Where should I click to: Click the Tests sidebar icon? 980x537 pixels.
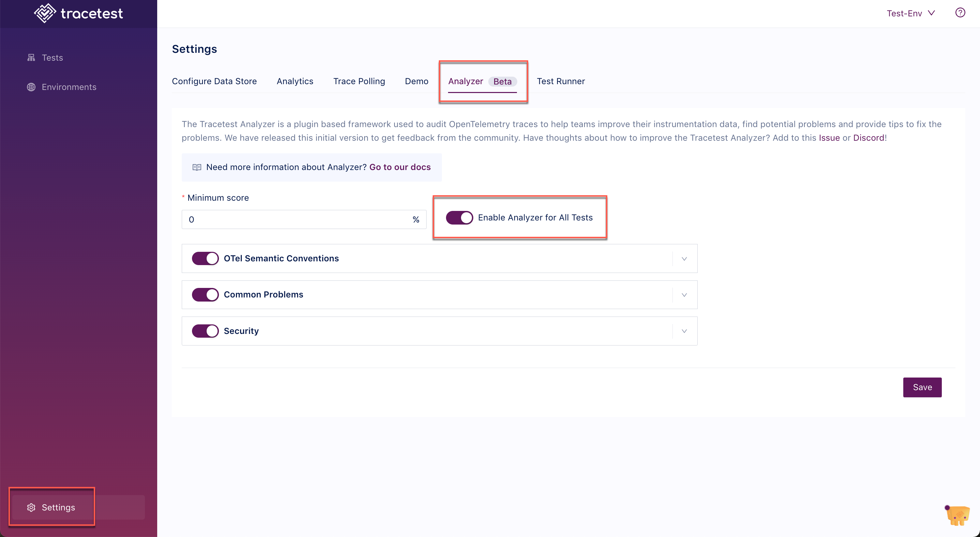coord(31,57)
